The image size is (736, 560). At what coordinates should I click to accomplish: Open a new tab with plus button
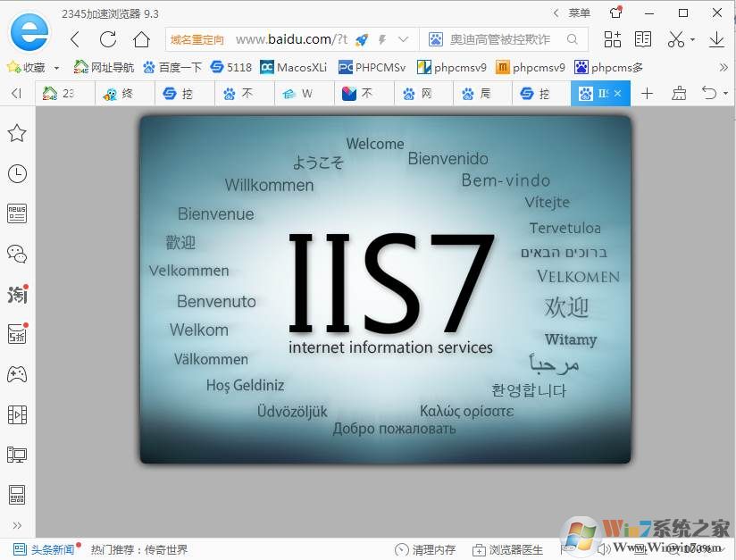pyautogui.click(x=647, y=94)
